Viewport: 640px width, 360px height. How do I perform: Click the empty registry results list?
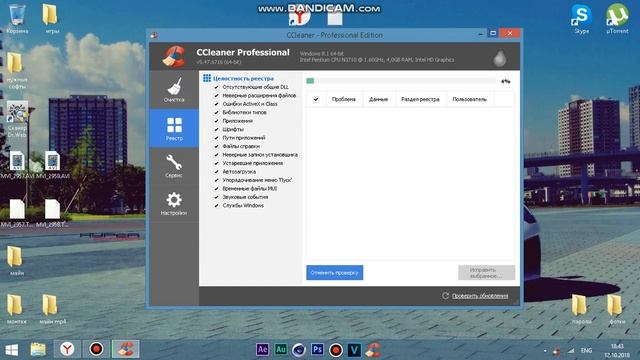[x=410, y=183]
